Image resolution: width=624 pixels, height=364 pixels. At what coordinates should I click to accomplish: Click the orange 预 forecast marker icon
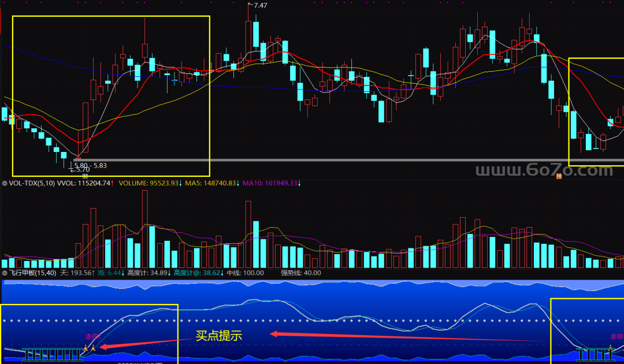(559, 176)
